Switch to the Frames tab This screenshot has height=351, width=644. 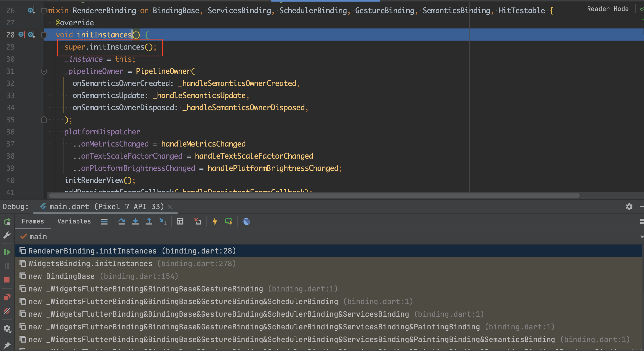click(33, 221)
